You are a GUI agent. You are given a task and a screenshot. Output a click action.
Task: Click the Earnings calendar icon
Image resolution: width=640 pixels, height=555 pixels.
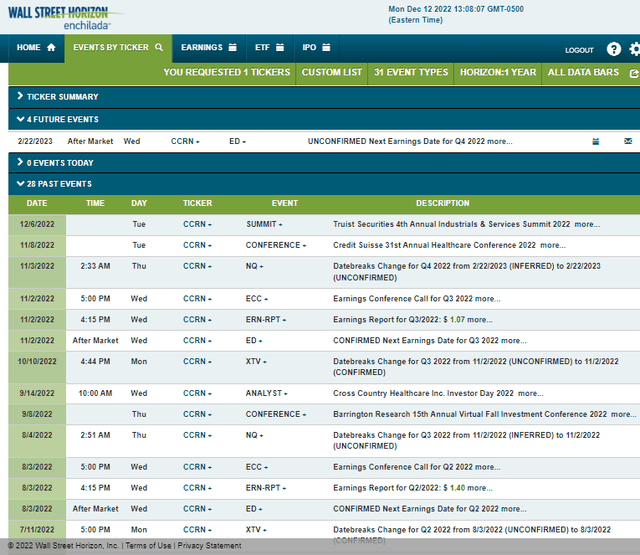point(233,47)
